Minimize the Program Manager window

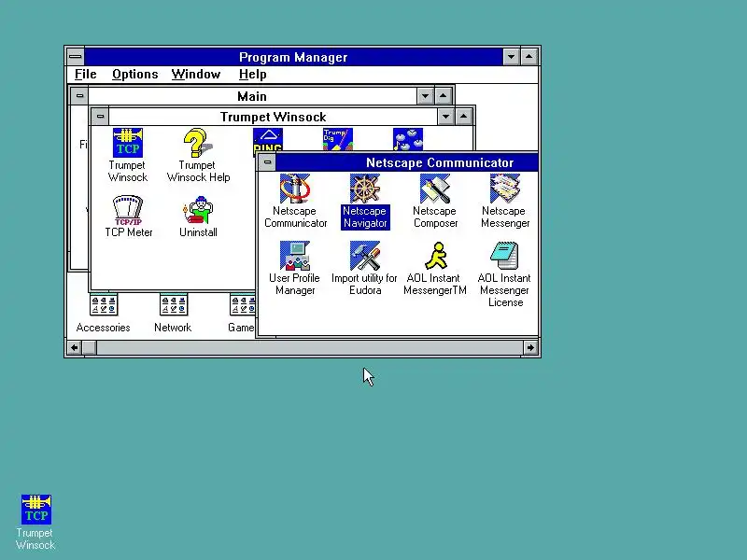coord(511,57)
